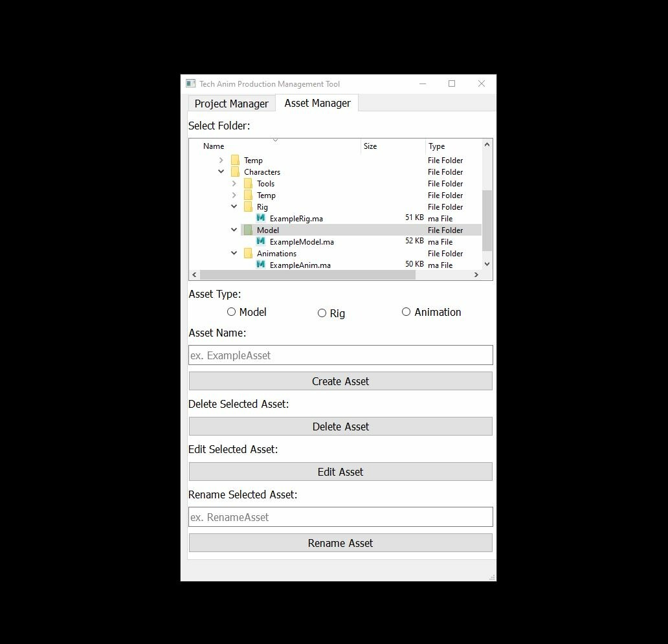Click the folder icon next to Tools
Screen dimensions: 668x644
coord(249,183)
